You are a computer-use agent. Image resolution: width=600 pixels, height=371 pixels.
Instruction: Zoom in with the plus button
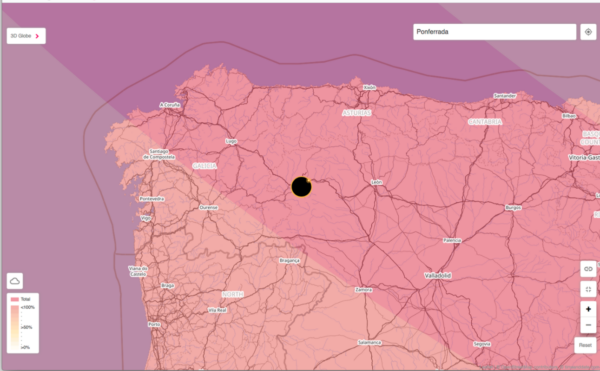coord(588,309)
